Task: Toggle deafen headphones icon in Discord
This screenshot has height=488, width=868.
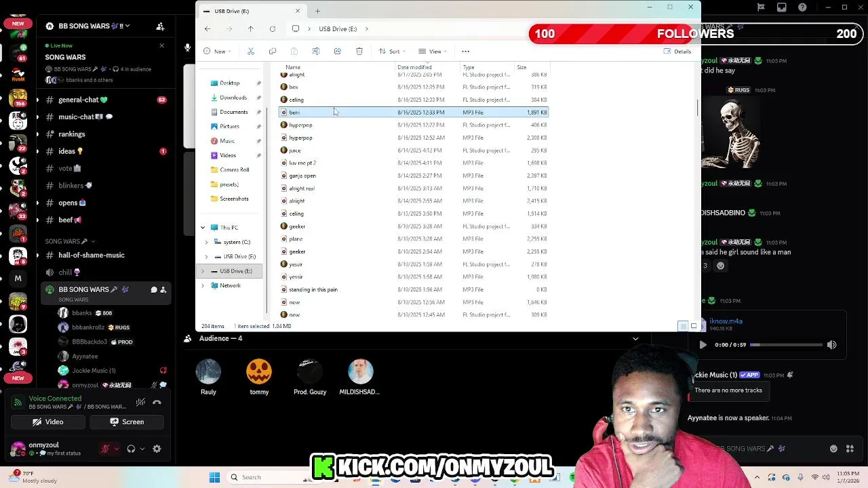Action: 131,449
